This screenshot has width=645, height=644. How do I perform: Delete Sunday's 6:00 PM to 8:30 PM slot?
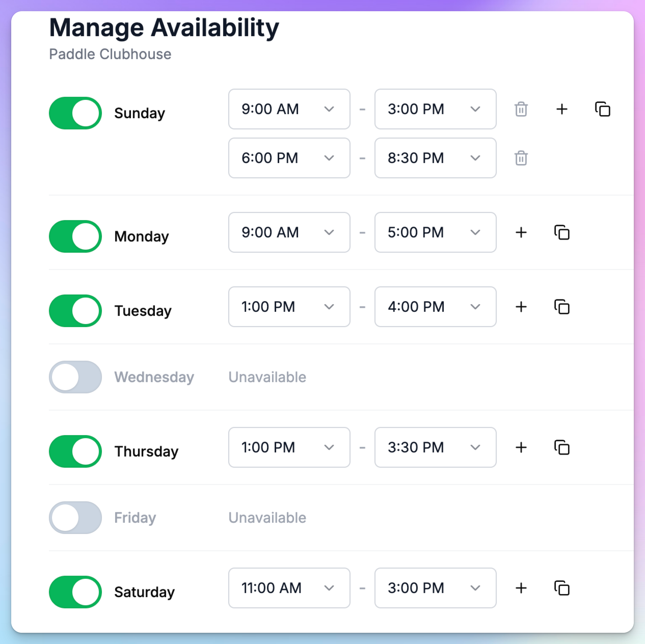[521, 158]
